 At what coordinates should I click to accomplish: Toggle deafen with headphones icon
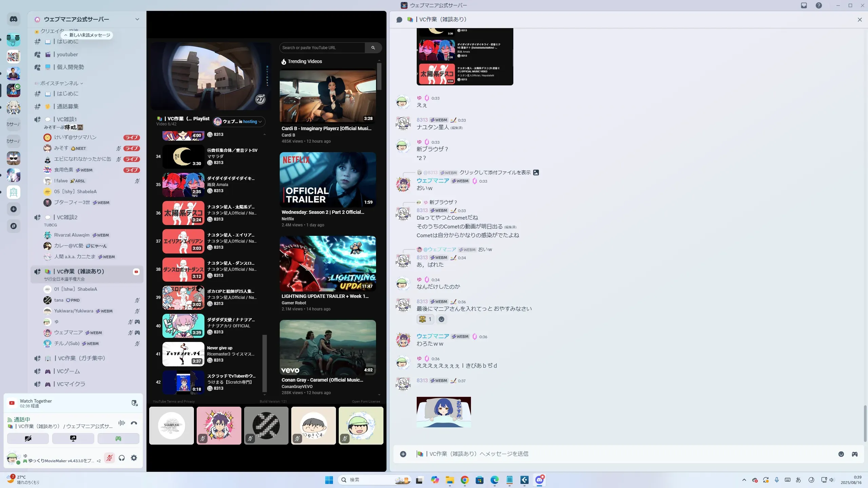click(122, 458)
